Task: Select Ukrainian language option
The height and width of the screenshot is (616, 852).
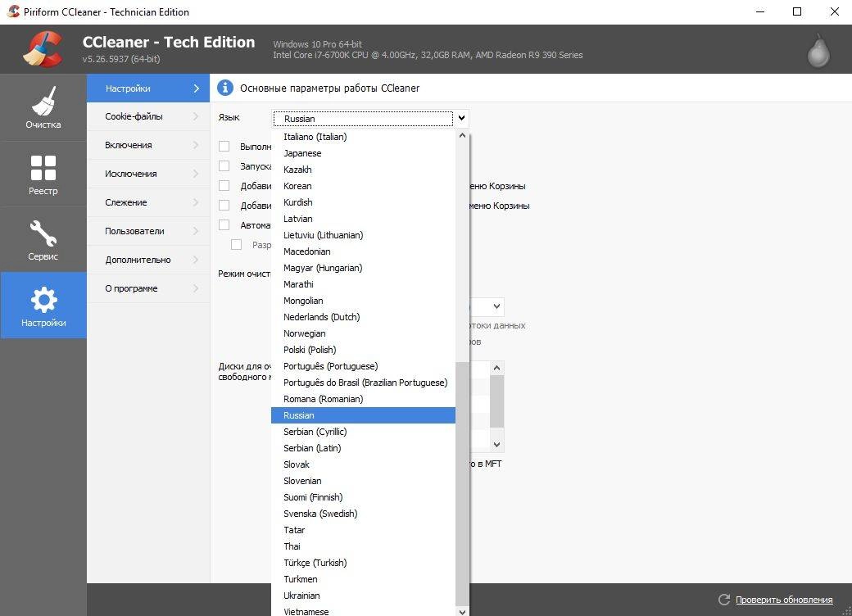Action: click(363, 596)
